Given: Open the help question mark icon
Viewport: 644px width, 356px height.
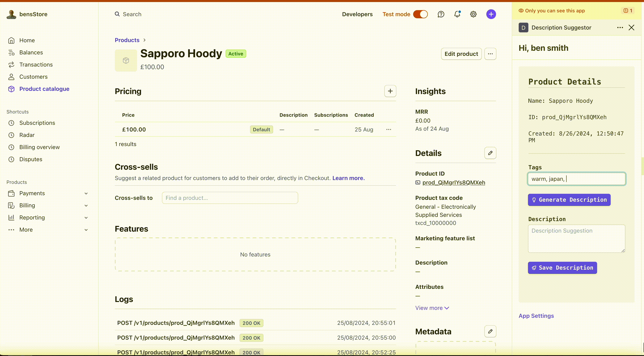Looking at the screenshot, I should pos(441,14).
